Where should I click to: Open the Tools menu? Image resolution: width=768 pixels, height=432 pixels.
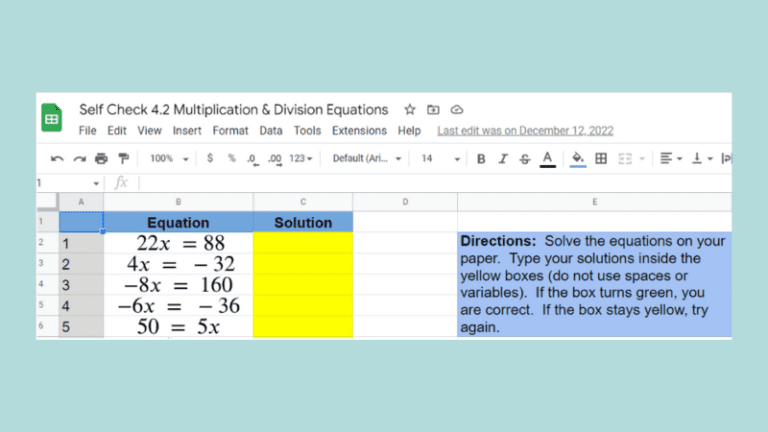pyautogui.click(x=307, y=131)
